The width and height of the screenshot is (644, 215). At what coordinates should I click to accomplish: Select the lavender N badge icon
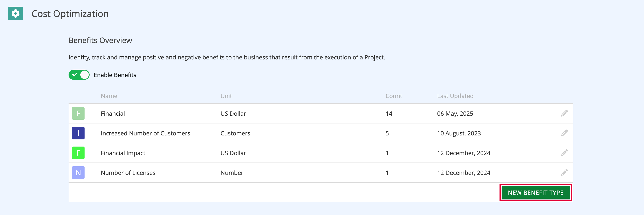pos(78,173)
